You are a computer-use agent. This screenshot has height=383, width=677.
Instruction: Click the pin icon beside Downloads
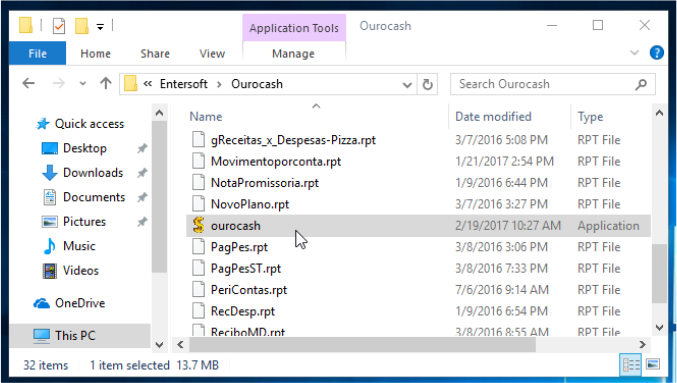(142, 173)
